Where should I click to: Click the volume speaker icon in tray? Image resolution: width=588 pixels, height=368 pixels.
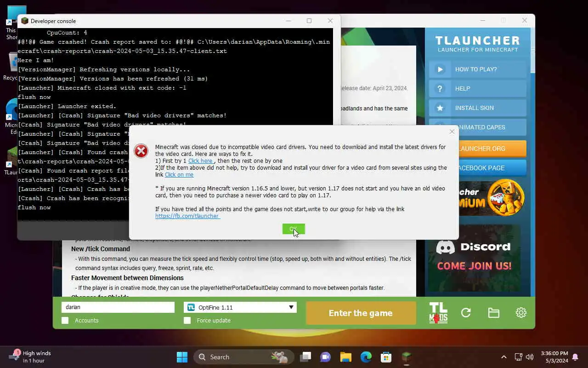pyautogui.click(x=530, y=357)
